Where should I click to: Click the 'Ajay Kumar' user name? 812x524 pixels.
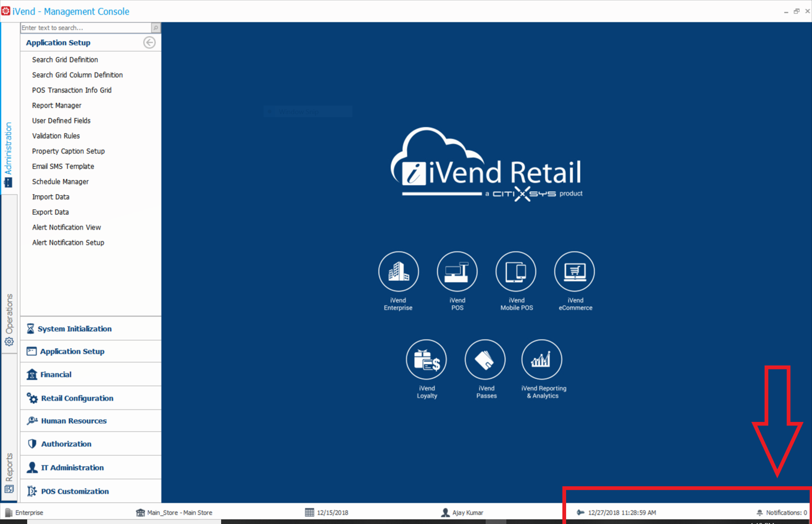pyautogui.click(x=468, y=513)
